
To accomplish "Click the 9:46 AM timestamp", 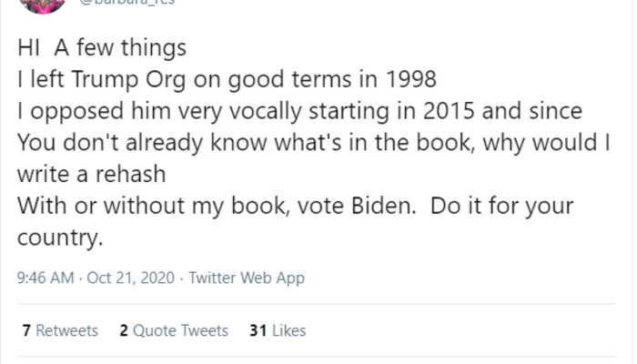I will coord(44,278).
